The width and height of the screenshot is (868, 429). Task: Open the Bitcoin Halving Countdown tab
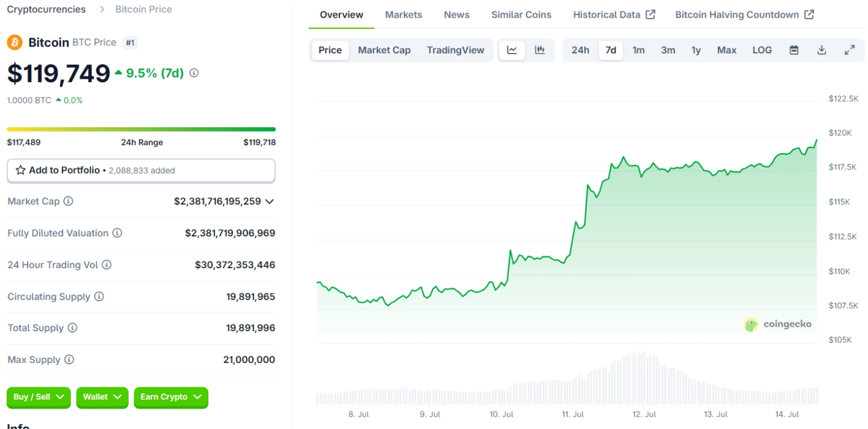745,15
